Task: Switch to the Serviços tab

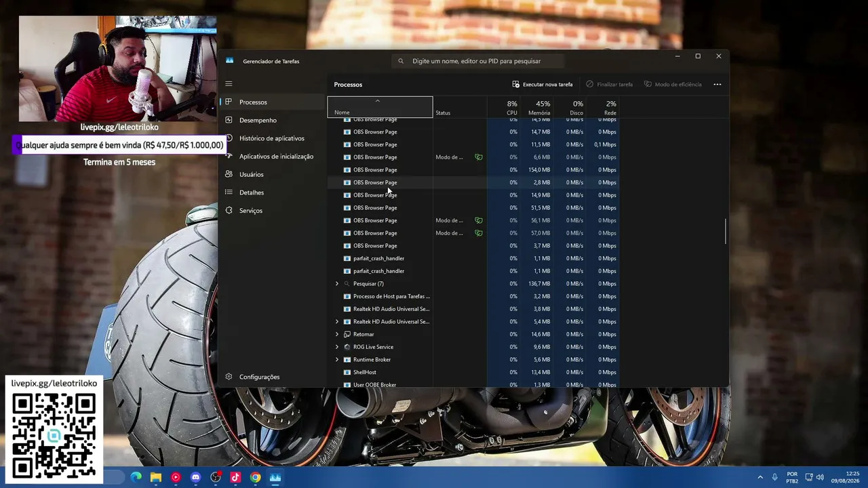Action: [273, 211]
